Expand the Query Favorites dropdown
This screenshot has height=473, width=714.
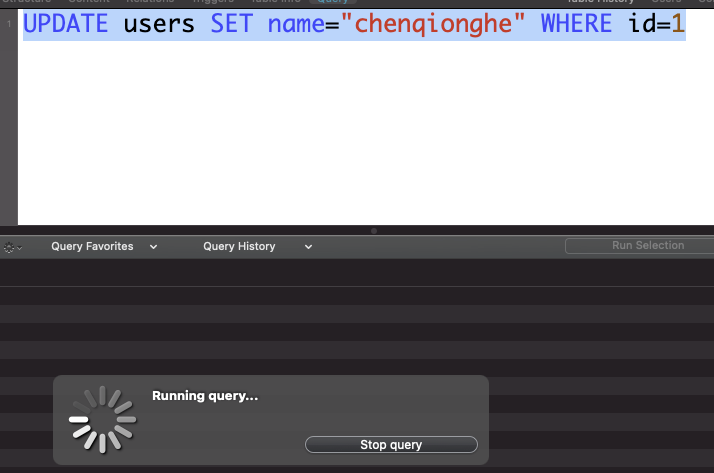104,246
